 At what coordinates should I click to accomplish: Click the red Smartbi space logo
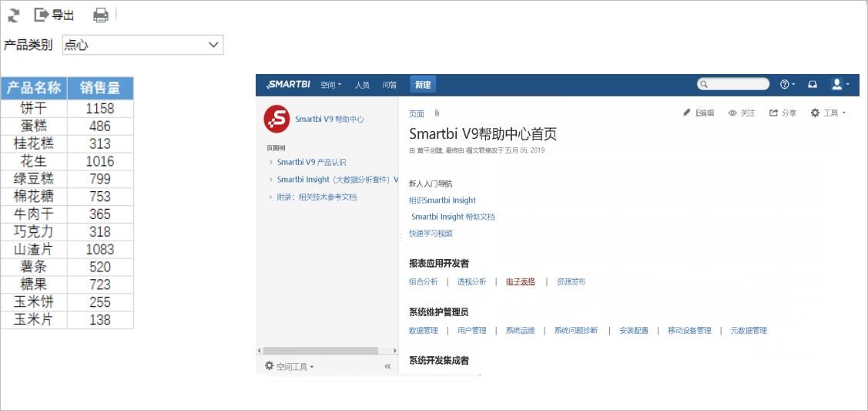(276, 119)
